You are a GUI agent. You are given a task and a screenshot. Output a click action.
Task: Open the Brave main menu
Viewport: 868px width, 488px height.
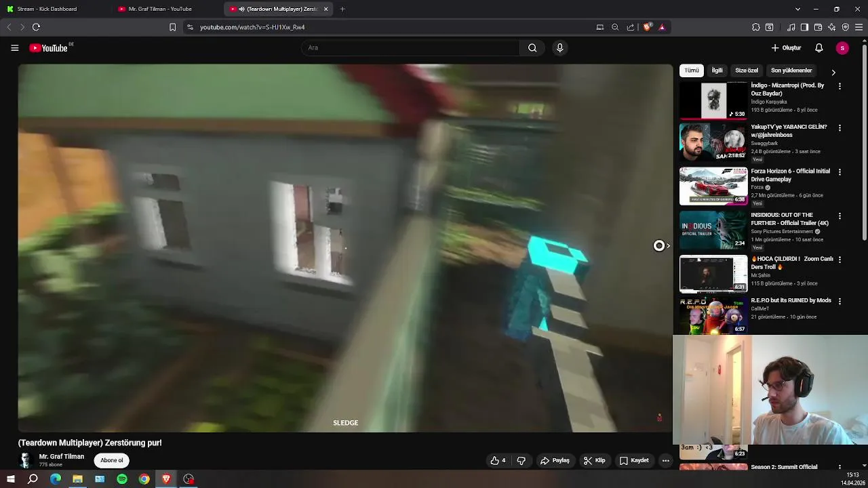(x=859, y=27)
